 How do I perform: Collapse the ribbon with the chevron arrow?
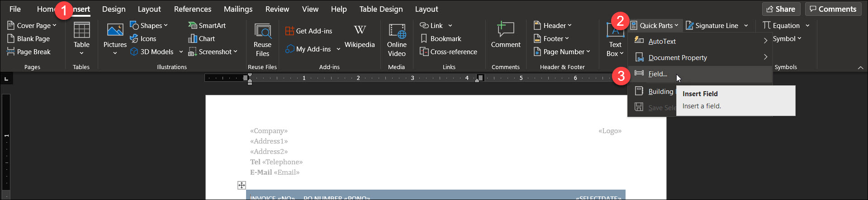(x=860, y=67)
